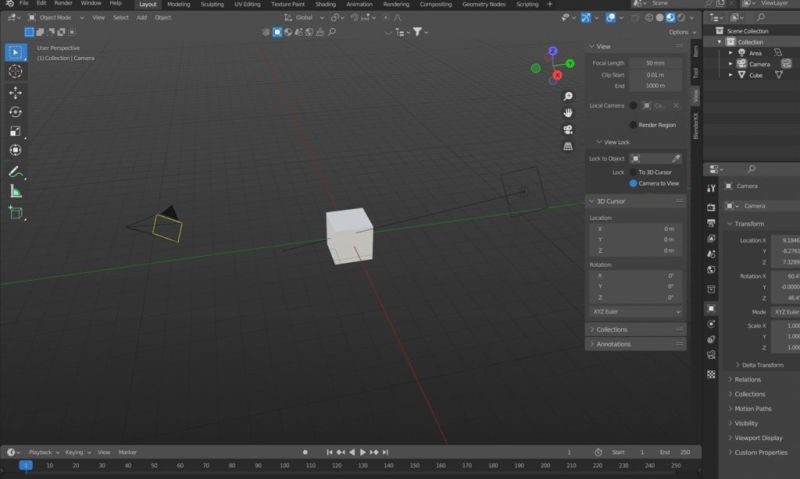Jump to the timeline end frame

pos(385,452)
